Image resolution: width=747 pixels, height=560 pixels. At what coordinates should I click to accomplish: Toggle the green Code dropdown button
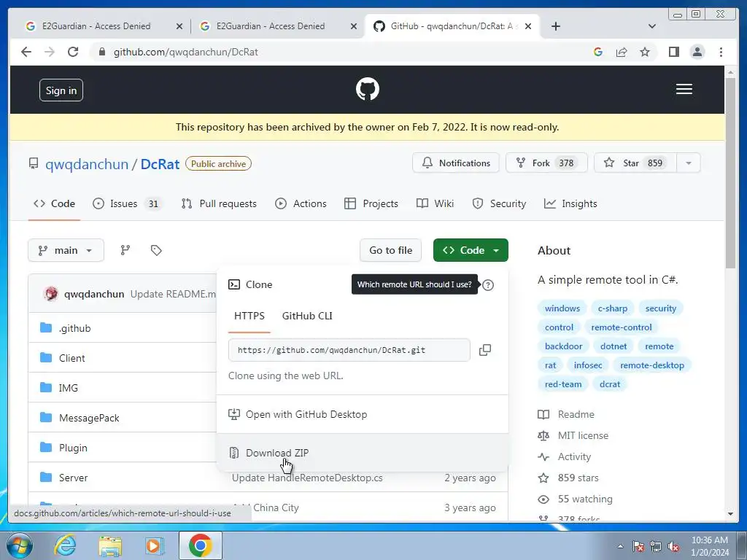[471, 250]
